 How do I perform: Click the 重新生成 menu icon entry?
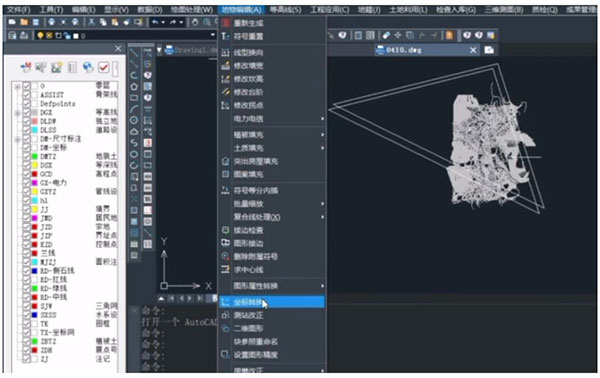pyautogui.click(x=226, y=23)
